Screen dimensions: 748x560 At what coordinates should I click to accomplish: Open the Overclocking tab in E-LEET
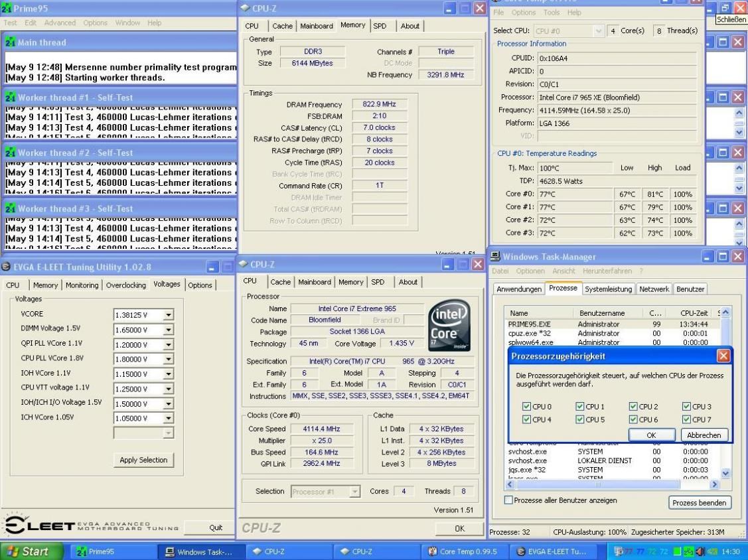click(126, 285)
